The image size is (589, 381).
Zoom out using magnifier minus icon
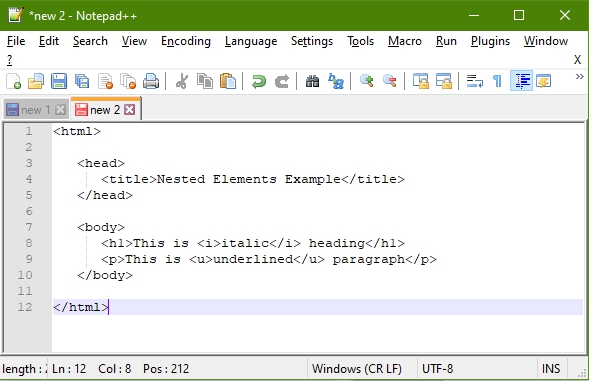tap(390, 81)
